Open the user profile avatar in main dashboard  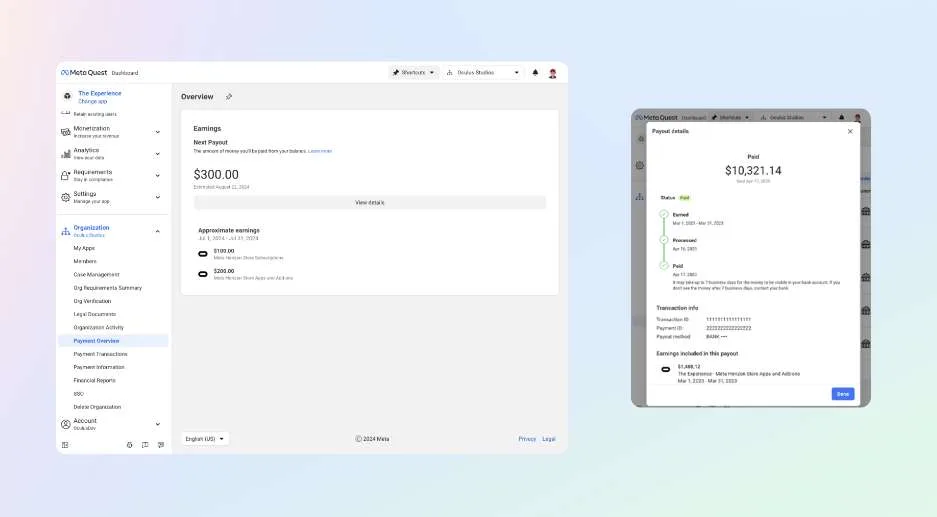pyautogui.click(x=553, y=73)
